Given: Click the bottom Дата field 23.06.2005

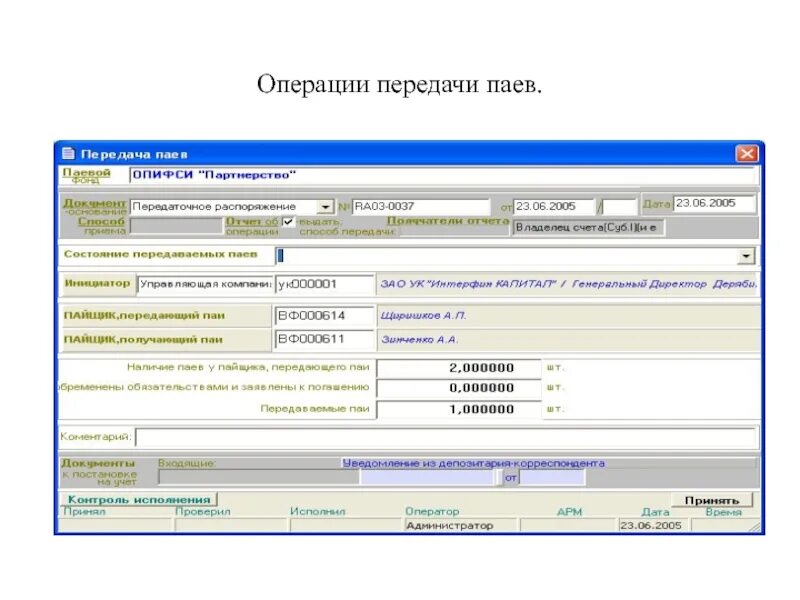Looking at the screenshot, I should pos(653,526).
